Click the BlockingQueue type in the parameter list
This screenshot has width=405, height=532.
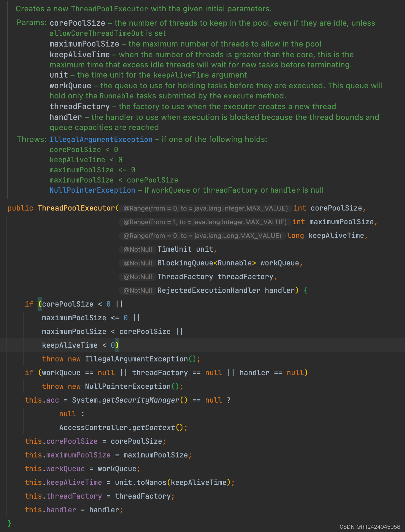[185, 263]
